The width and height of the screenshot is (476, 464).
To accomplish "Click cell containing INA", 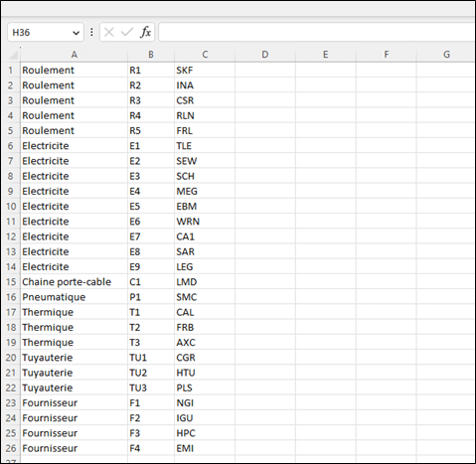I will [x=205, y=85].
